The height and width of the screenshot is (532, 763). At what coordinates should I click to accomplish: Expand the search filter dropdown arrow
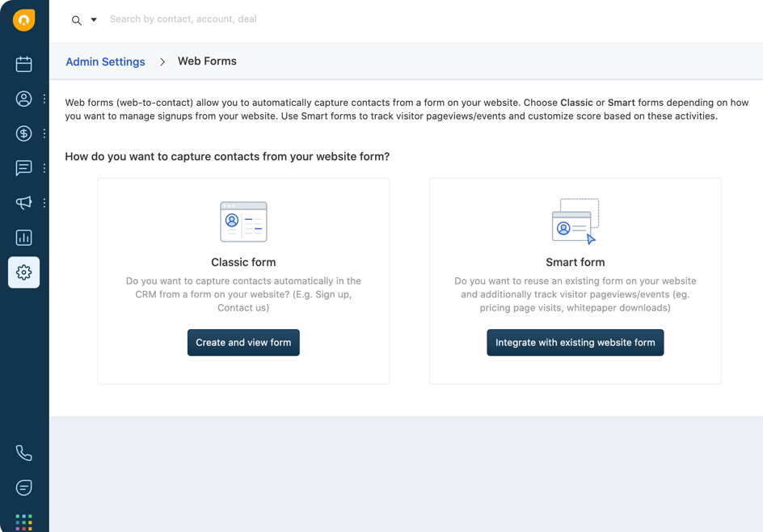(x=94, y=20)
